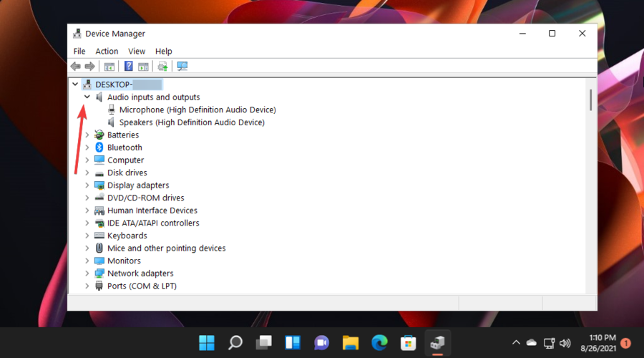Click the DVD/CD-ROM drives category icon
644x358 pixels.
click(x=99, y=198)
